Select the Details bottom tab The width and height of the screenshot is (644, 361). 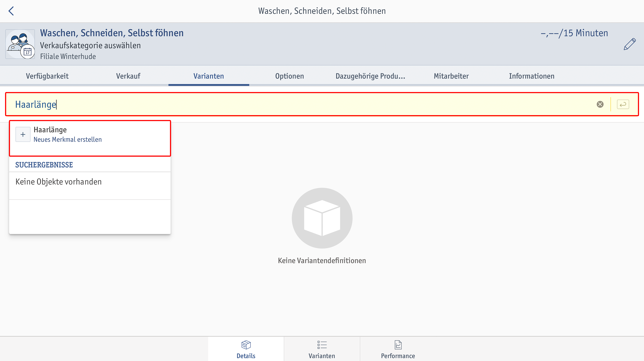246,349
